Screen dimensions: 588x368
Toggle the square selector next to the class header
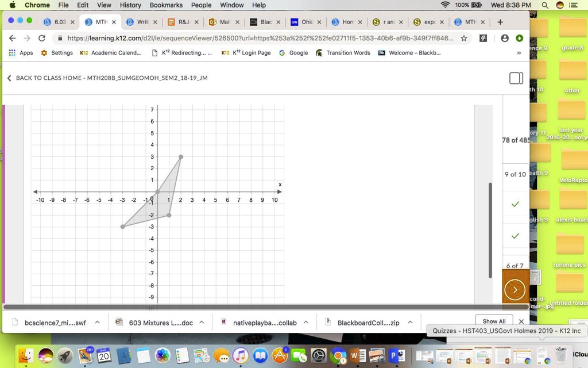click(x=515, y=78)
